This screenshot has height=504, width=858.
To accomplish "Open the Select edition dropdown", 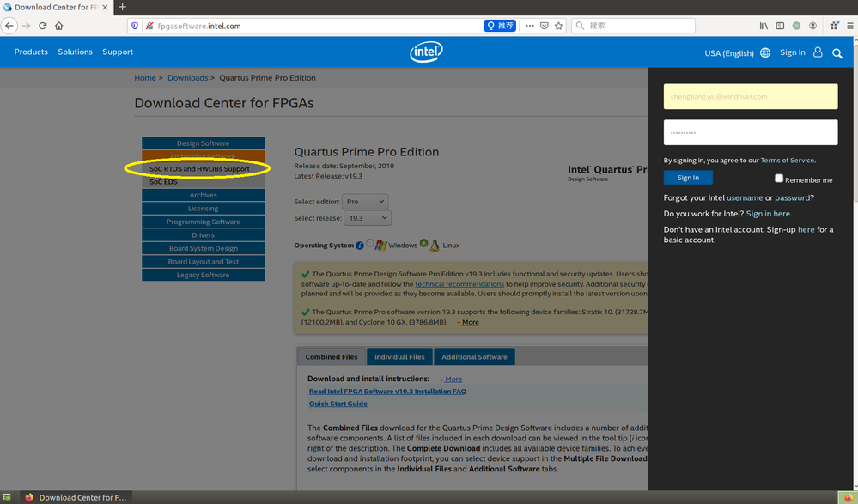I will coord(365,202).
